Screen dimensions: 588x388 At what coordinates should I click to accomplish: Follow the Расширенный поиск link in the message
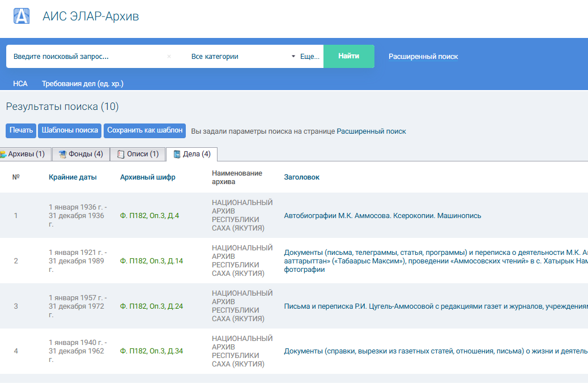point(371,131)
